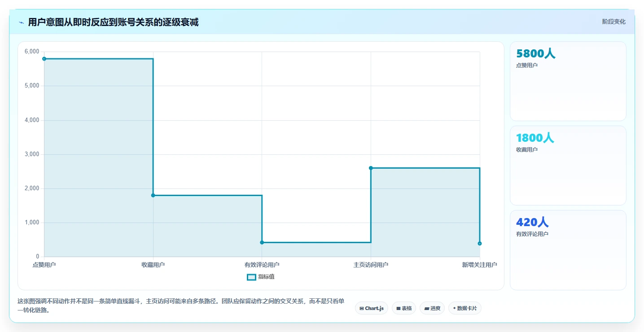Screen dimensions: 644x332
Task: Select the 主页访问用户 data point at 2600
Action: tap(371, 168)
